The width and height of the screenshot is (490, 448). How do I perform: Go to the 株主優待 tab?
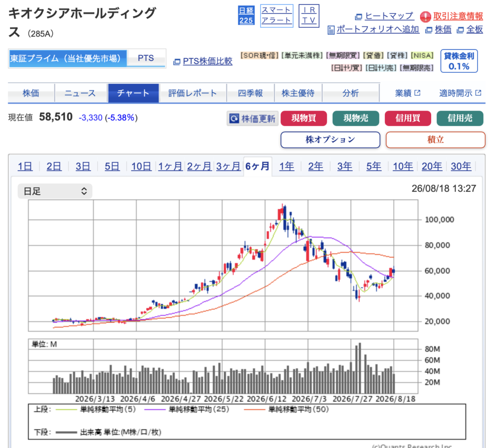[x=298, y=93]
